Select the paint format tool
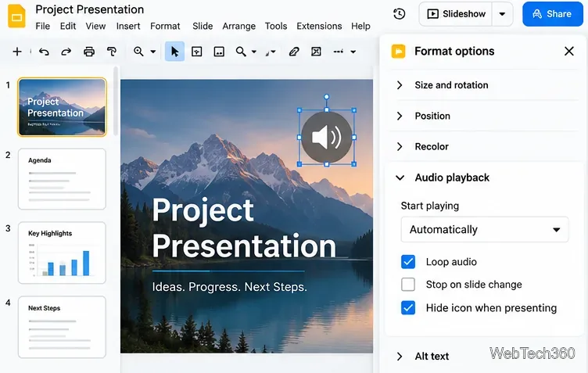The image size is (588, 373). coord(111,52)
